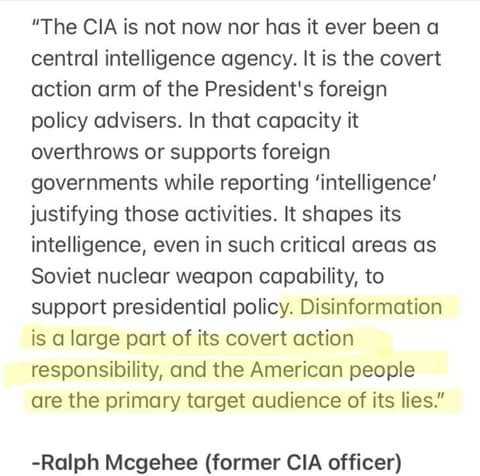Click the phrase 'justifying those activities'
Screen dimensions: 480x476
tap(152, 214)
